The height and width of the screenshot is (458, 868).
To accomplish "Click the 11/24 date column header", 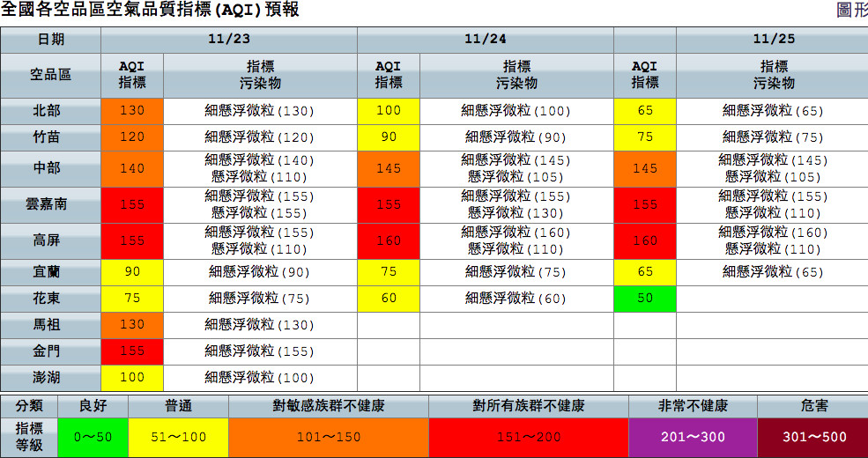I will click(485, 40).
